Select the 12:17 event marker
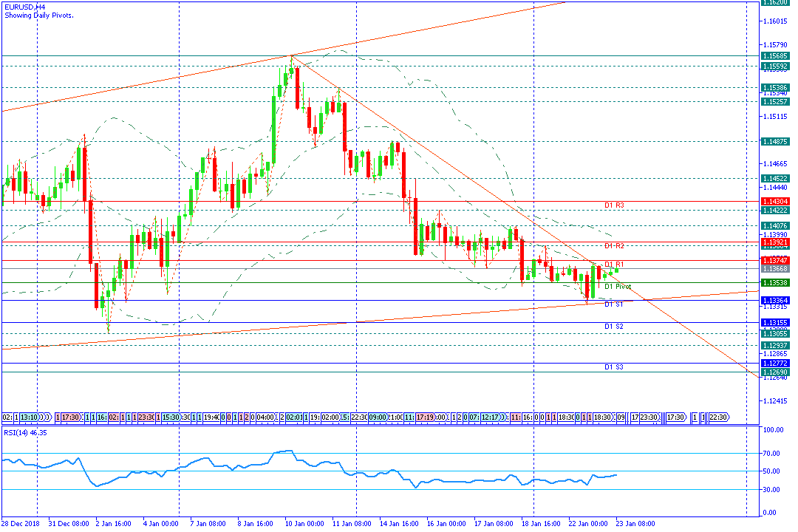Image resolution: width=798 pixels, height=532 pixels. [491, 417]
